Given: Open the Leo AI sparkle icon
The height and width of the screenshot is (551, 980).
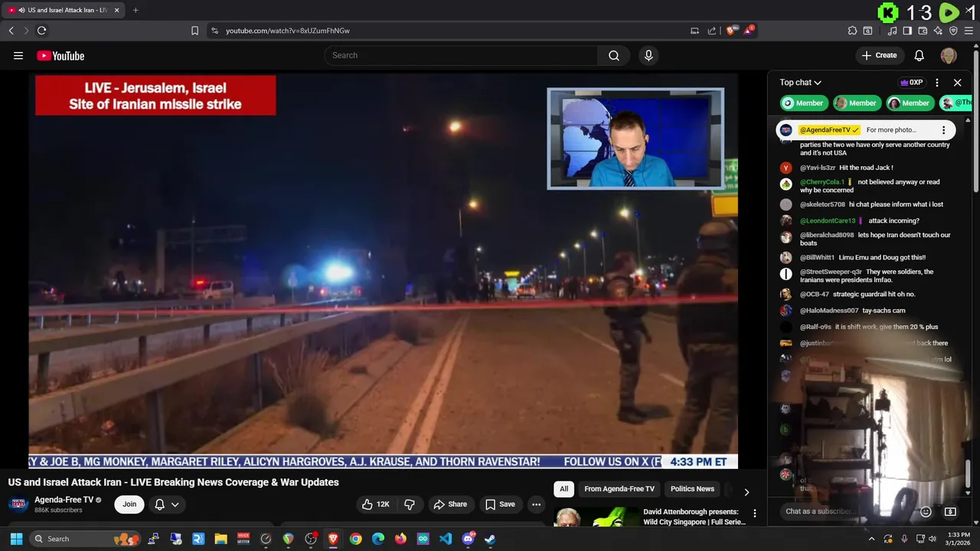Looking at the screenshot, I should tap(938, 31).
